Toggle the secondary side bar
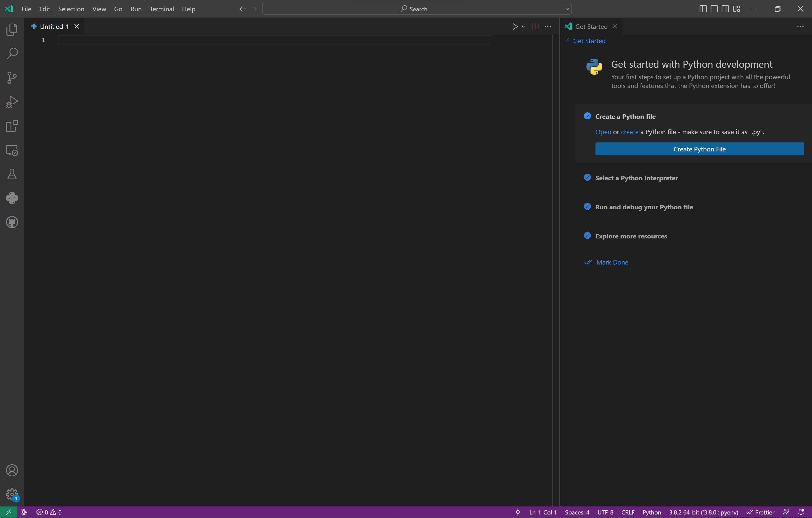812x518 pixels. [725, 9]
